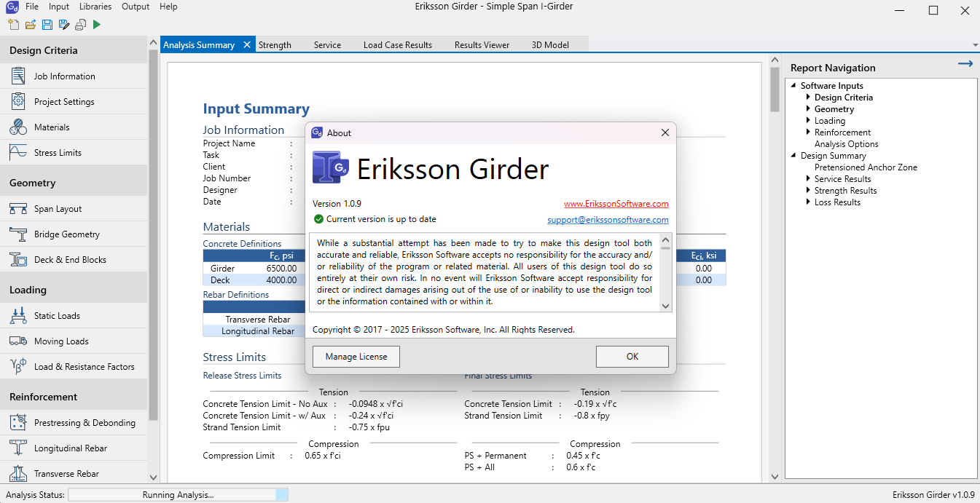Close the Analysis Summary tab with X

[x=247, y=44]
